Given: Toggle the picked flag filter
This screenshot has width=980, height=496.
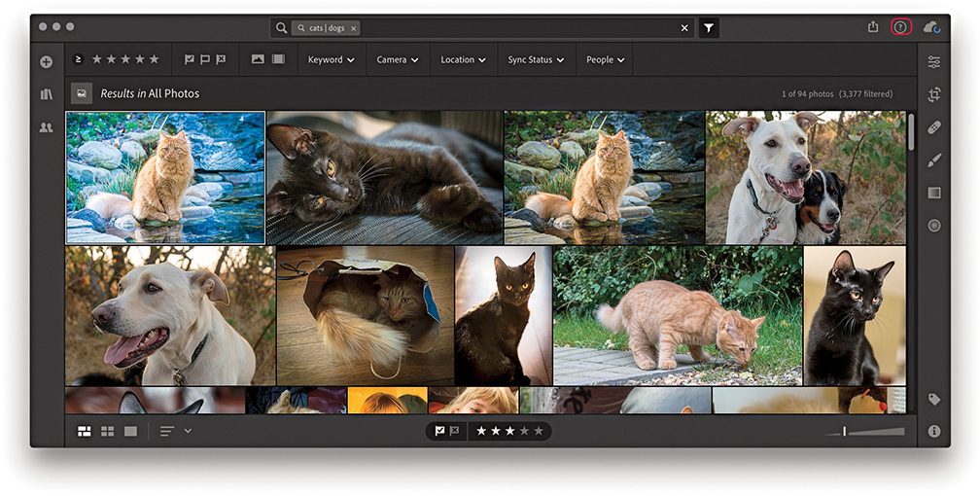Looking at the screenshot, I should click(x=190, y=59).
